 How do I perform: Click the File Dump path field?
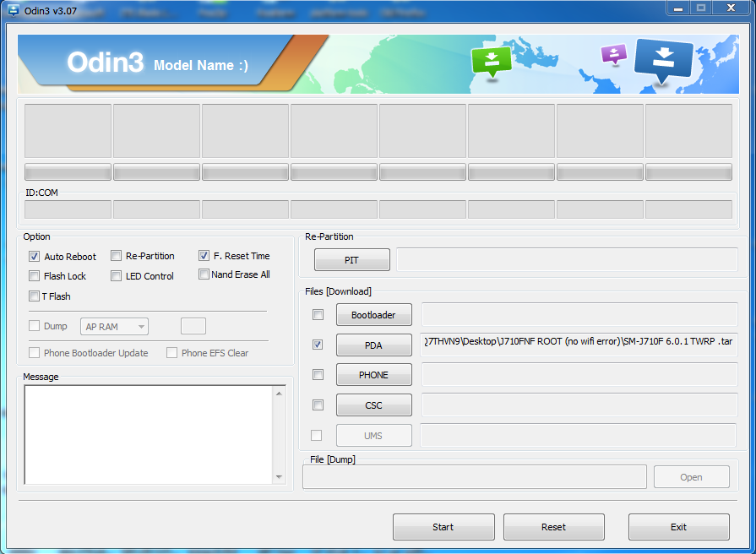[x=475, y=477]
